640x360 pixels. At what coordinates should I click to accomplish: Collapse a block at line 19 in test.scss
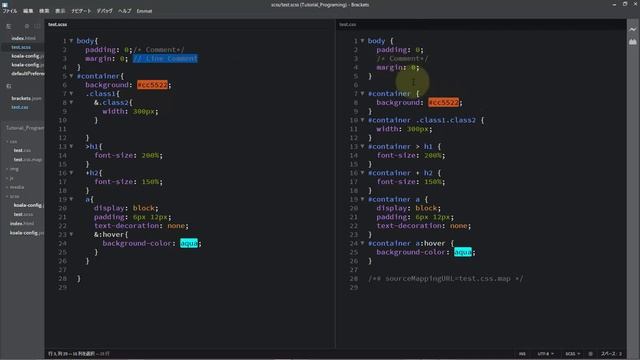click(x=71, y=199)
